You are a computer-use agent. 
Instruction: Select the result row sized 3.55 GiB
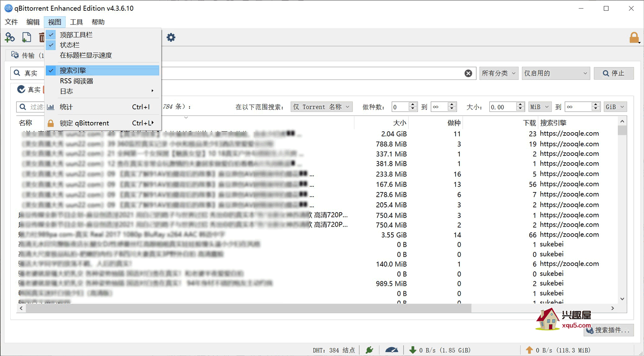[x=318, y=235]
